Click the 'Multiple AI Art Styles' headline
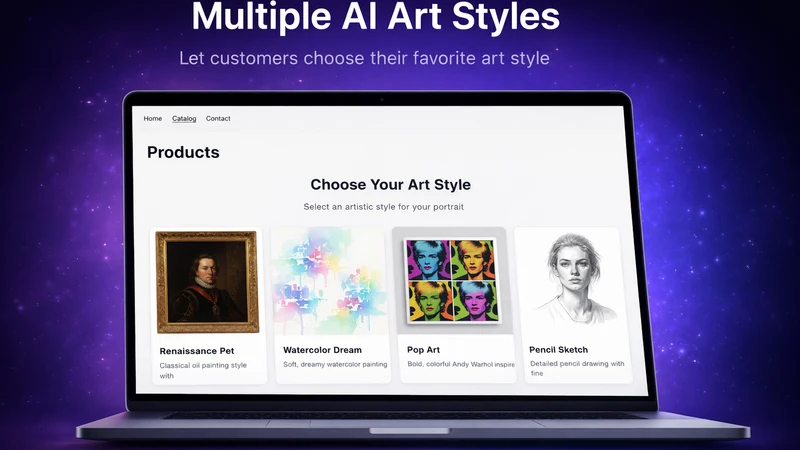The width and height of the screenshot is (800, 450). click(376, 16)
